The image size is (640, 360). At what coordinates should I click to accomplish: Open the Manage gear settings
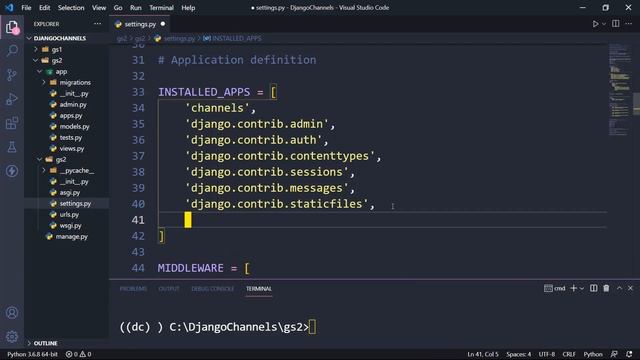point(12,337)
